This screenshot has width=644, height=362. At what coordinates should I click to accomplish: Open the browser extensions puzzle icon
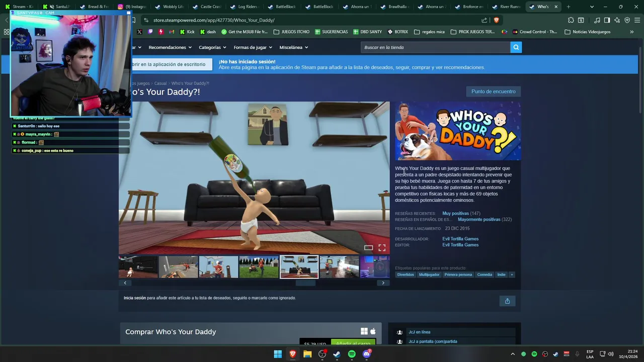point(571,20)
